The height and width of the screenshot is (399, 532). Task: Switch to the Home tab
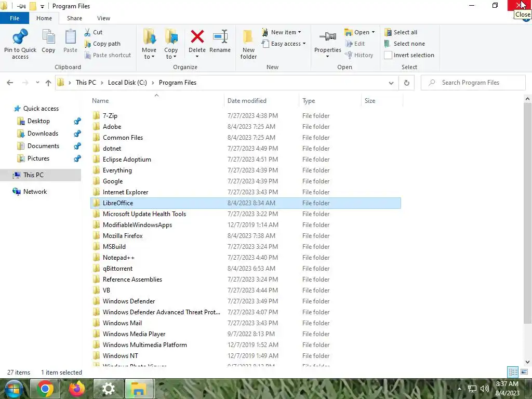point(44,18)
